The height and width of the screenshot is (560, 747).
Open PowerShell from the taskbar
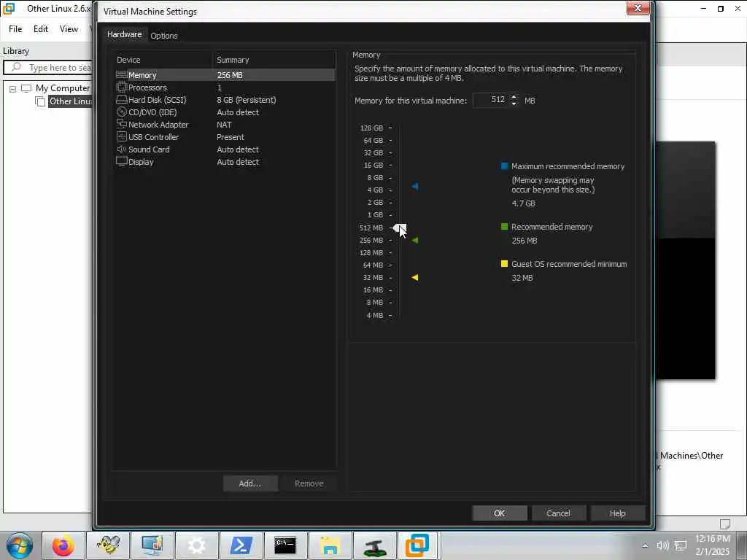[x=241, y=545]
